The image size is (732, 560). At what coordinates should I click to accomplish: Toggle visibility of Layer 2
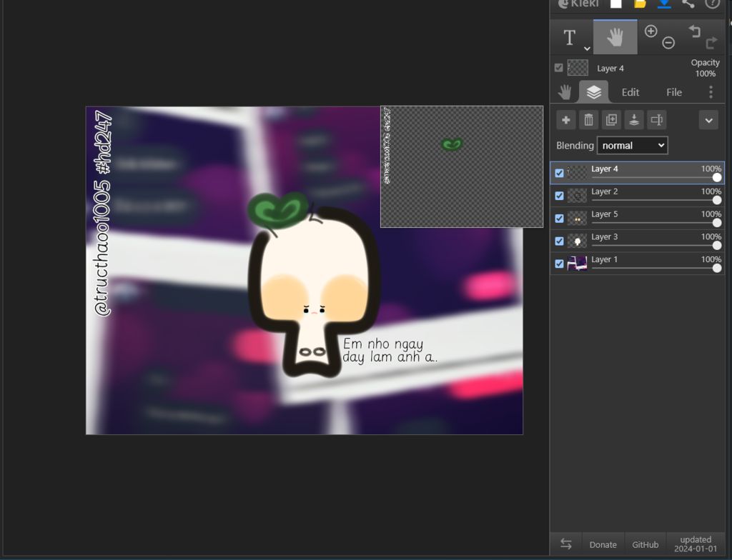pos(559,196)
